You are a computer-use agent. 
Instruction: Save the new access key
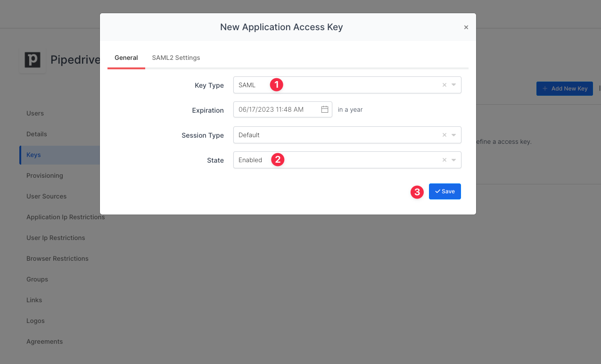[x=445, y=191]
